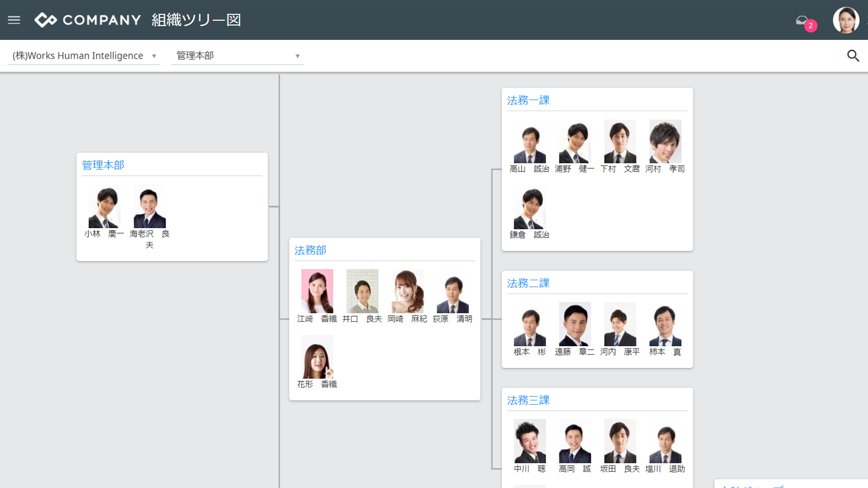Open the 法務二課 section link
The image size is (868, 488).
[x=528, y=283]
